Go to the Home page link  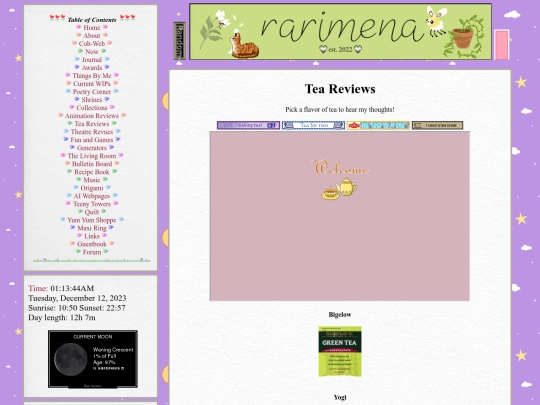tap(92, 28)
